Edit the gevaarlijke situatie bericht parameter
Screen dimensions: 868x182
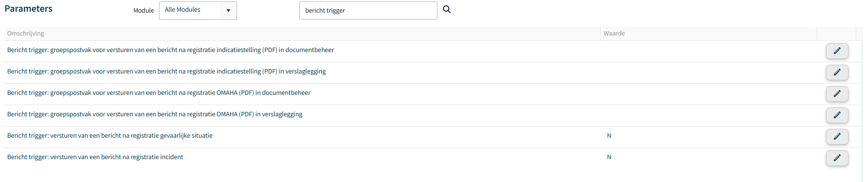[837, 137]
